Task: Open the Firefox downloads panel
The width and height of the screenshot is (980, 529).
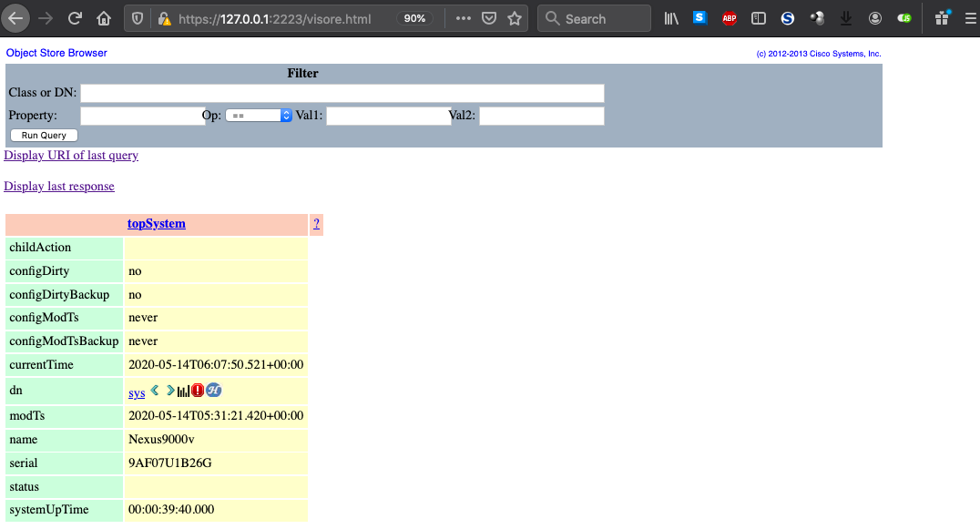Action: 845,18
